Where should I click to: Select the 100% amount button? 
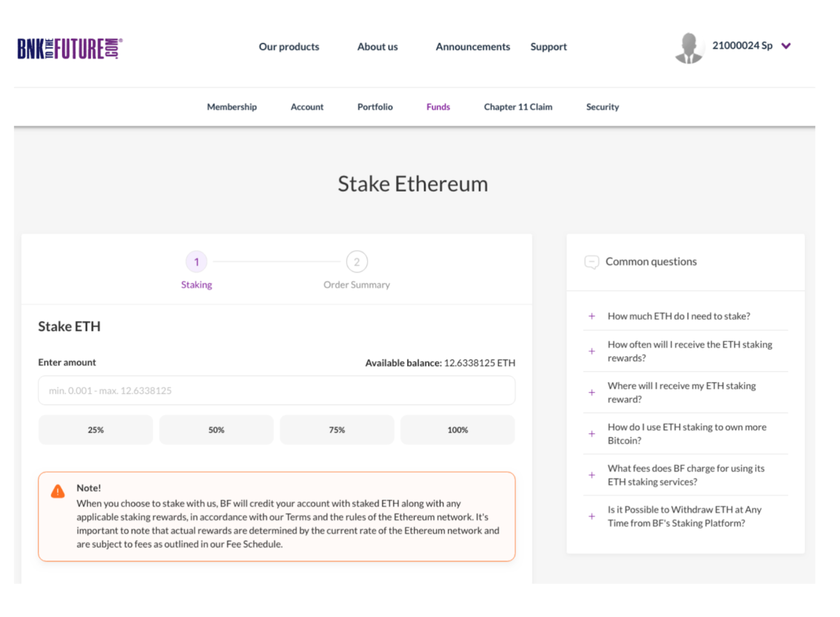(458, 430)
